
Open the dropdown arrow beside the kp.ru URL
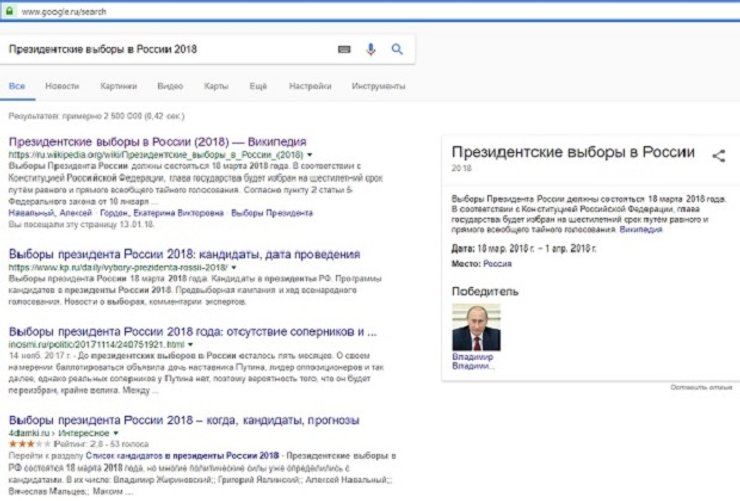234,268
